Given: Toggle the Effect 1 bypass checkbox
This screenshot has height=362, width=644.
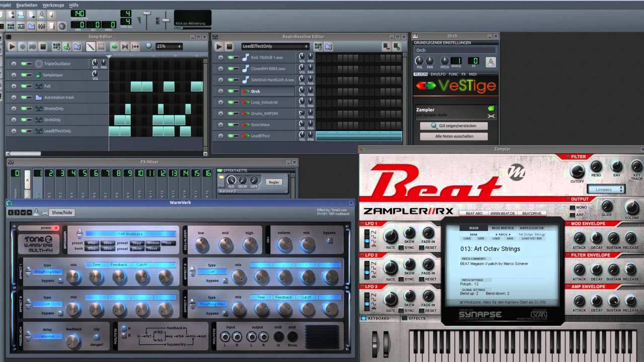Looking at the screenshot, I should tap(61, 281).
